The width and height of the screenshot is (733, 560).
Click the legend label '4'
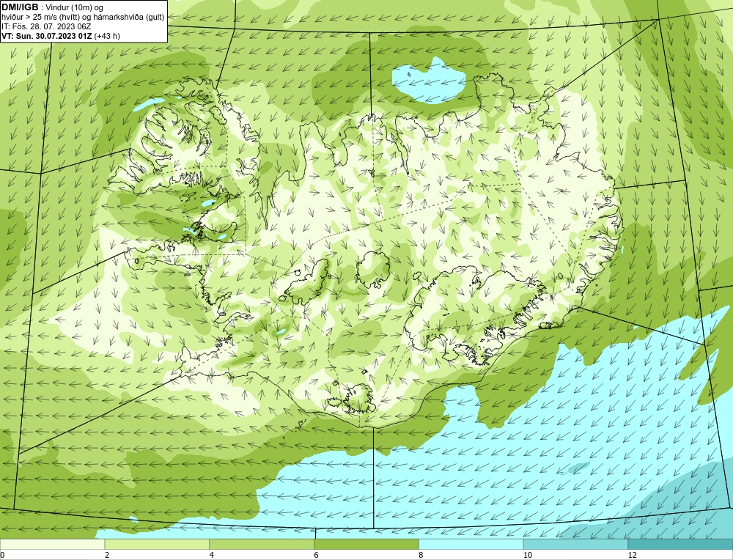[x=212, y=556]
